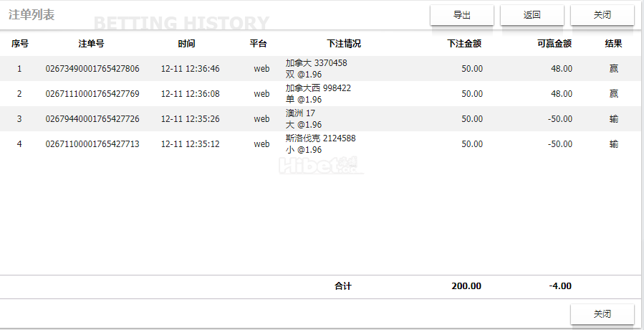
Task: Click the 注单号 column header
Action: (x=92, y=44)
